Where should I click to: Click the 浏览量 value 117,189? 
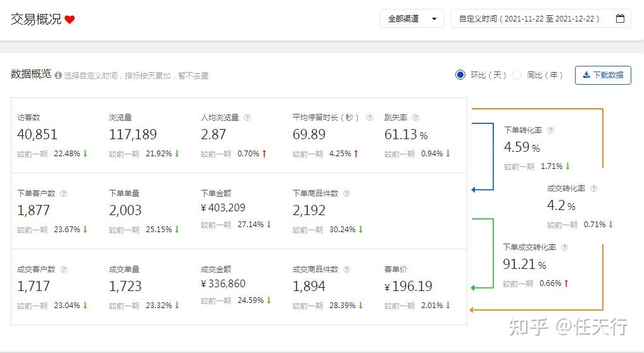[x=132, y=134]
